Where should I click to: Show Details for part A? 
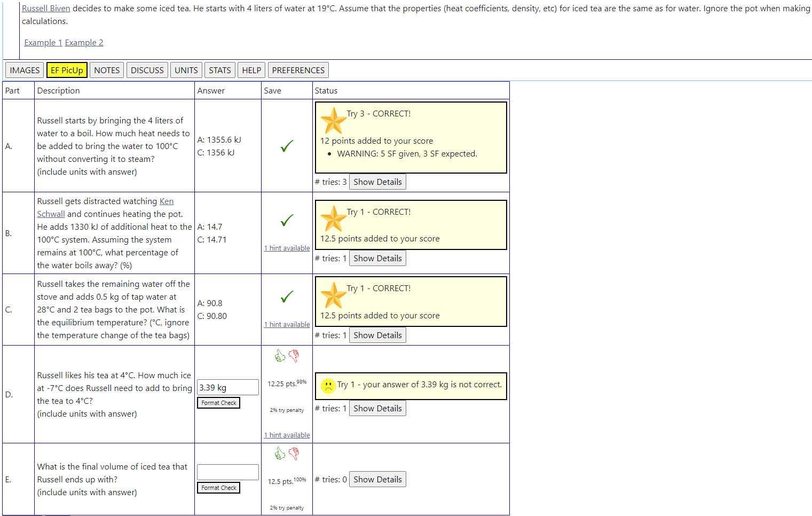[377, 181]
